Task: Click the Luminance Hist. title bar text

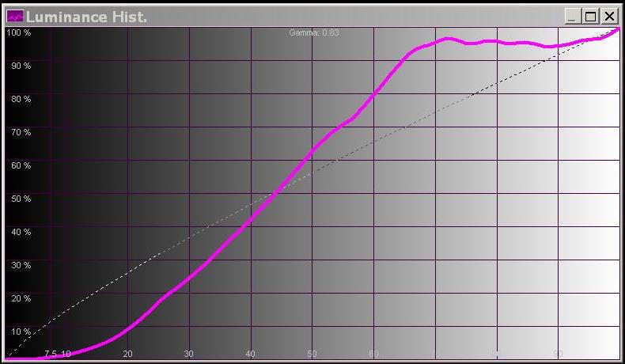Action: tap(87, 16)
